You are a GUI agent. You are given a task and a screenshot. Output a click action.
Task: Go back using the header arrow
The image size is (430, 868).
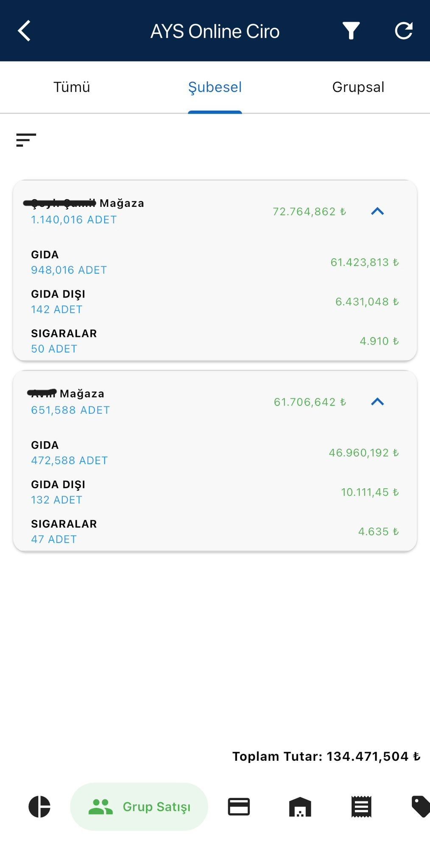tap(25, 31)
